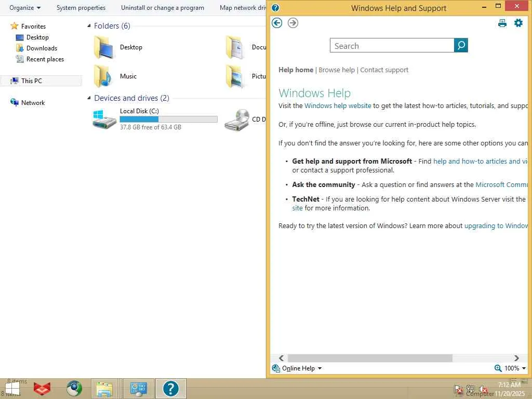Select the CD drive icon
This screenshot has height=399, width=532.
click(x=237, y=119)
